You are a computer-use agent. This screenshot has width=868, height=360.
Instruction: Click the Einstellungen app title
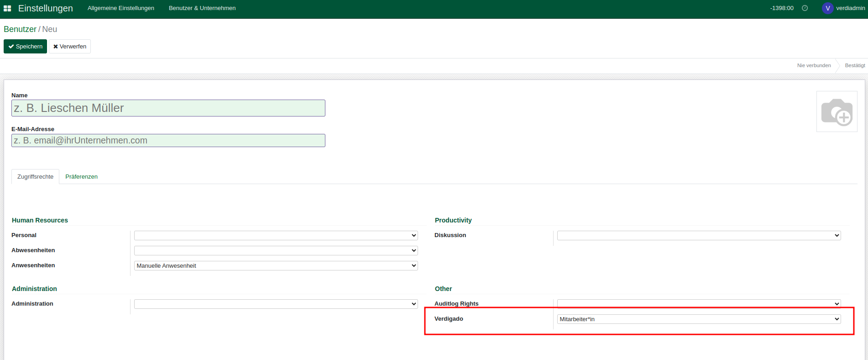46,8
